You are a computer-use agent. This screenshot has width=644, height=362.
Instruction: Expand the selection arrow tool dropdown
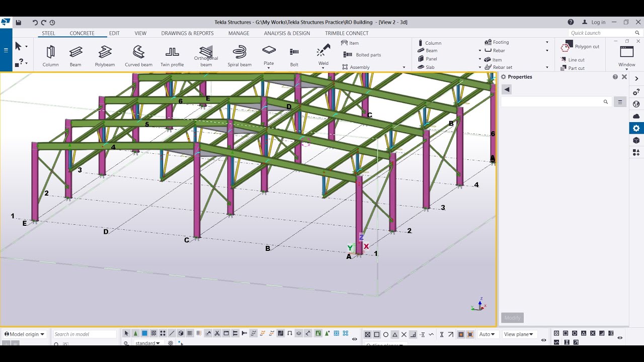(26, 47)
